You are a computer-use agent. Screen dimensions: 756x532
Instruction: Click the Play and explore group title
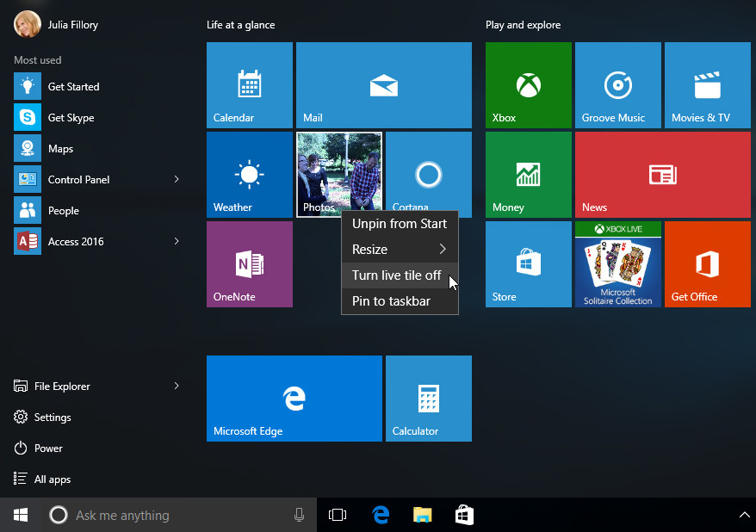(524, 25)
